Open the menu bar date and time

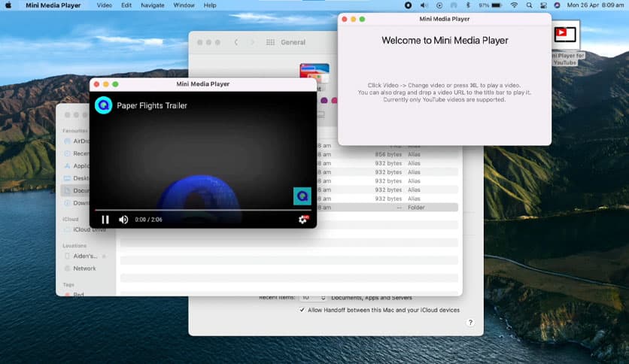(x=595, y=5)
